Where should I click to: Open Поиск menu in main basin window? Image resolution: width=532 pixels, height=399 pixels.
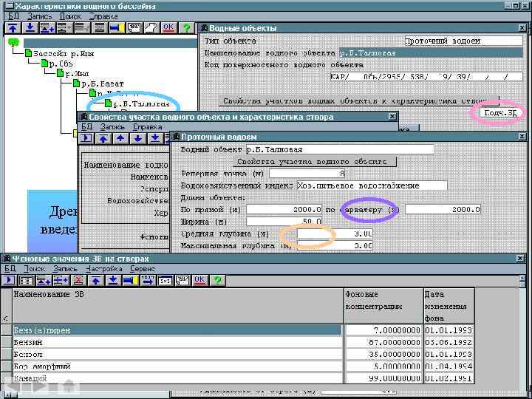[71, 16]
